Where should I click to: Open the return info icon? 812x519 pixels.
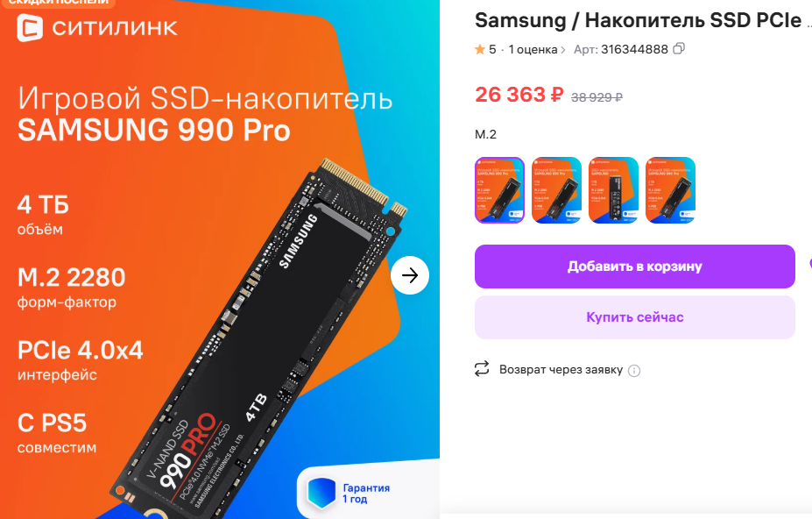pyautogui.click(x=634, y=371)
